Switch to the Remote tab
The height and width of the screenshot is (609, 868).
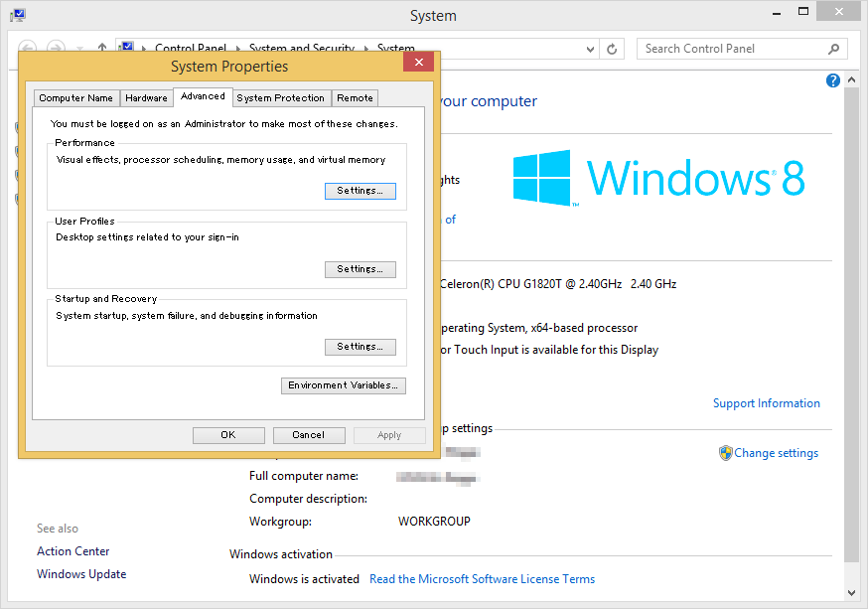(355, 98)
